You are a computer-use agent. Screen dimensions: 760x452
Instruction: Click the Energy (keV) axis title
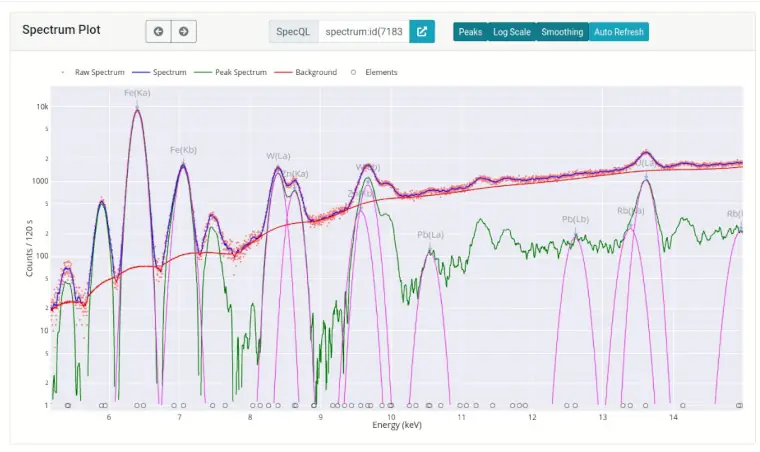(397, 425)
